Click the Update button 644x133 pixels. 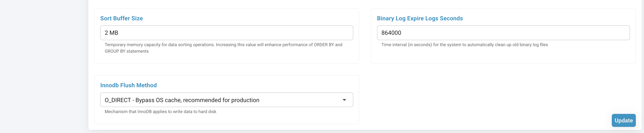623,120
